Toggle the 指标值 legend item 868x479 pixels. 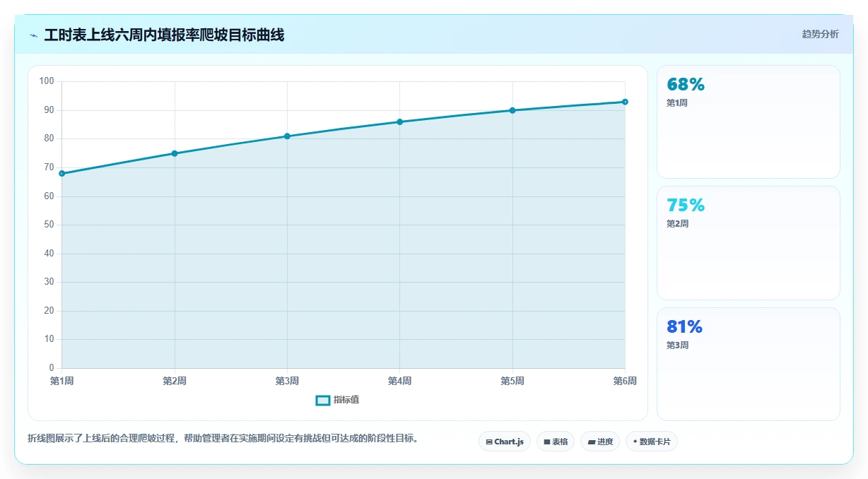(x=337, y=400)
